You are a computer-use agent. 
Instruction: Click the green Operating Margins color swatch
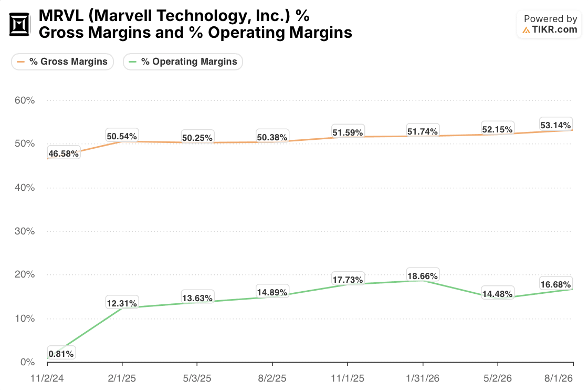coord(132,61)
